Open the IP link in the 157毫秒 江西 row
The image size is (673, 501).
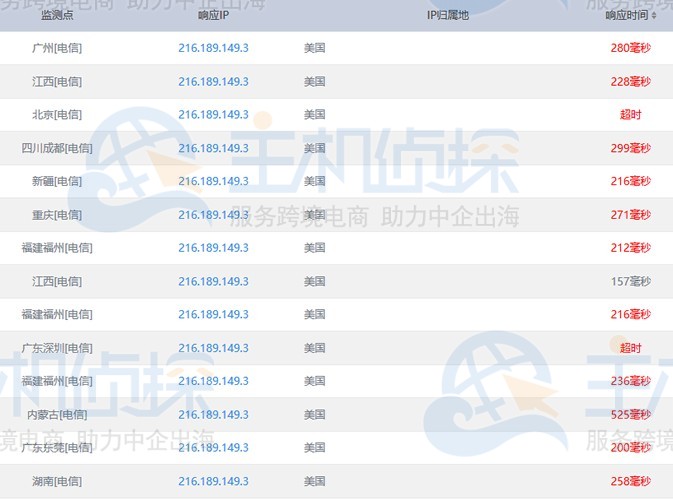pos(213,281)
